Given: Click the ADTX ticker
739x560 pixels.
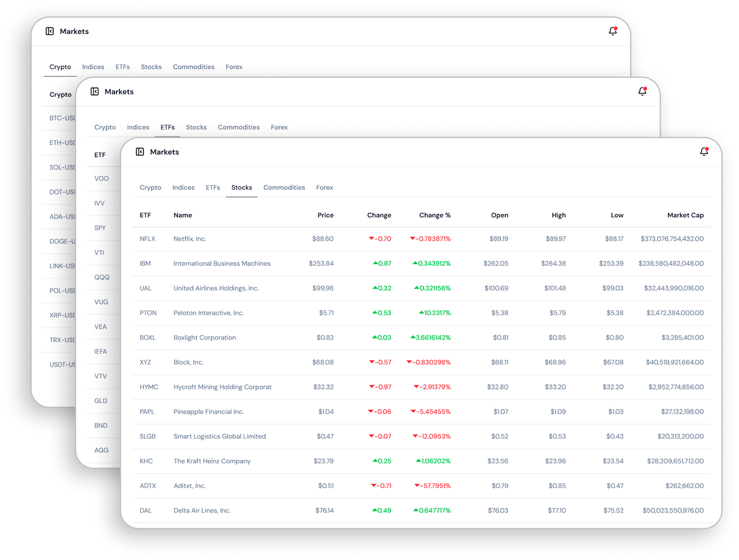Looking at the screenshot, I should pos(148,486).
